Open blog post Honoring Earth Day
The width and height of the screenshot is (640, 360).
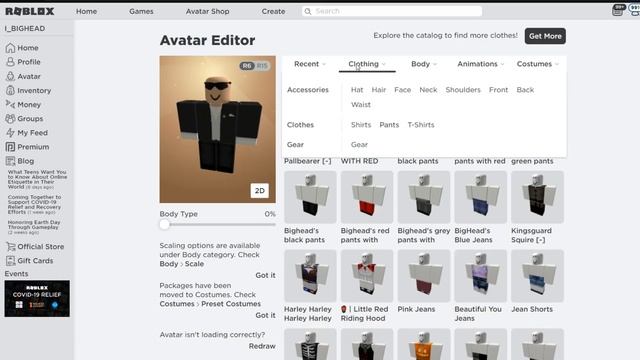click(x=34, y=227)
